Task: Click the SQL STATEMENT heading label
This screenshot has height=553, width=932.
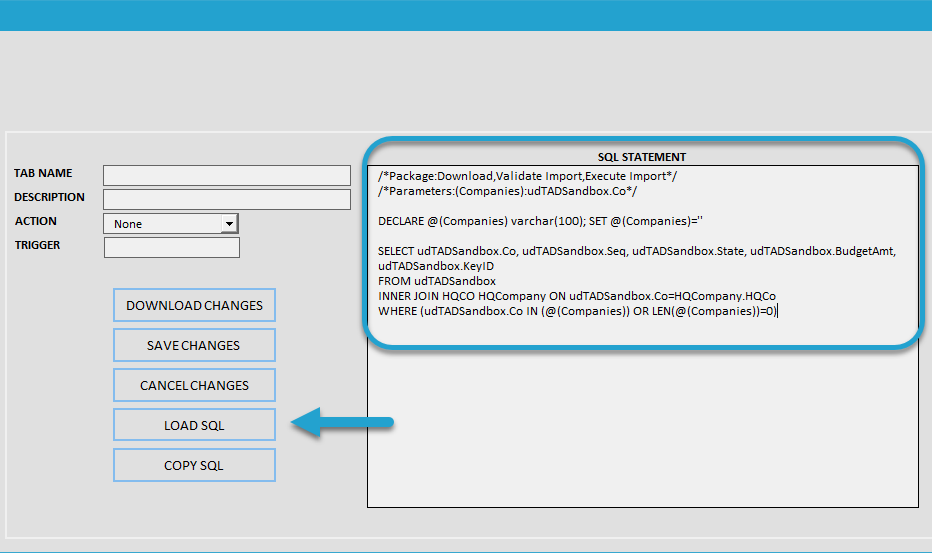Action: coord(642,157)
